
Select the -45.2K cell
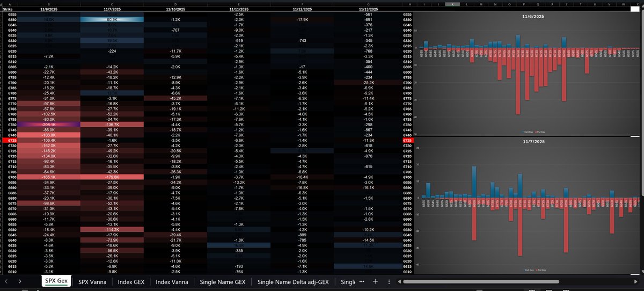click(x=175, y=98)
